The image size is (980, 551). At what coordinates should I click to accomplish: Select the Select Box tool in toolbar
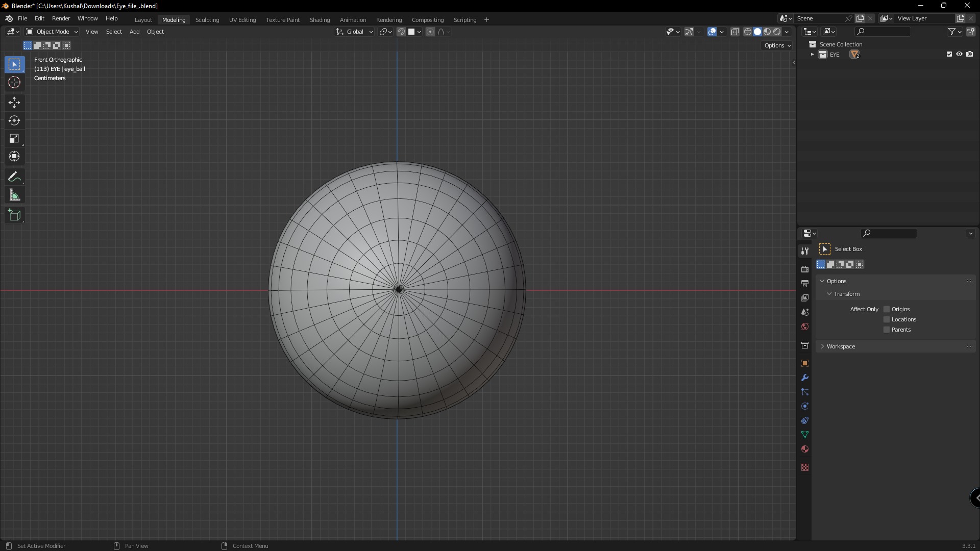14,64
